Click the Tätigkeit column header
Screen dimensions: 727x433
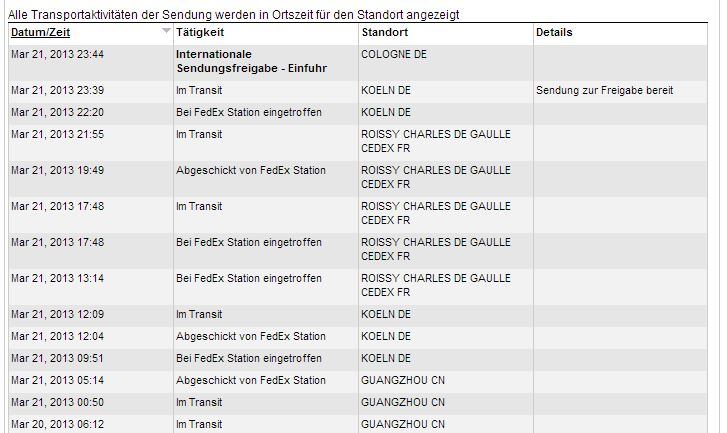pyautogui.click(x=199, y=33)
